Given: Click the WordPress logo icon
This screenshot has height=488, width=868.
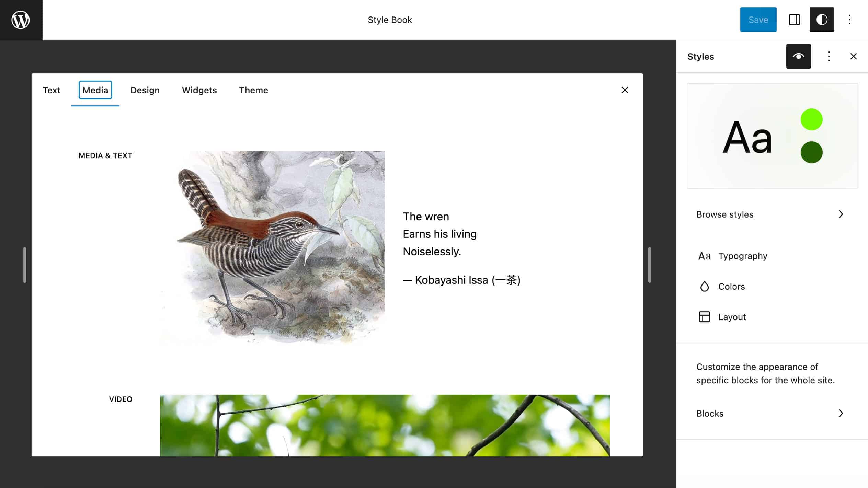Looking at the screenshot, I should 21,20.
